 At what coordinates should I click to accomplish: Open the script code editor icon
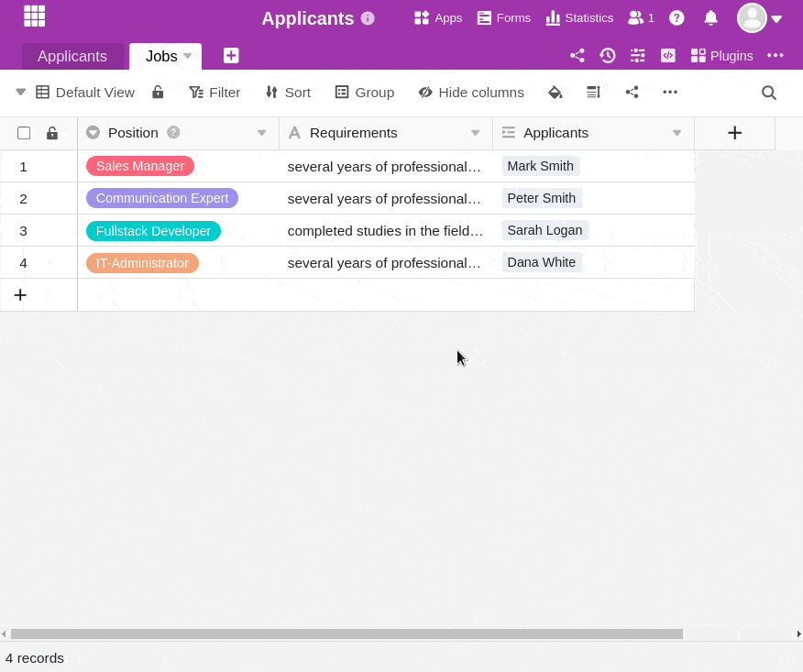coord(668,56)
